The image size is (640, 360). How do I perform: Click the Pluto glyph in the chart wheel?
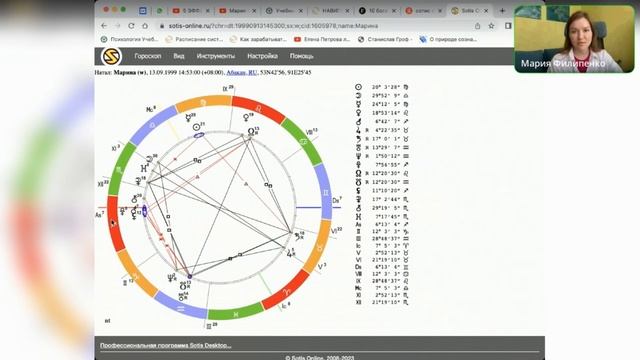[x=123, y=211]
